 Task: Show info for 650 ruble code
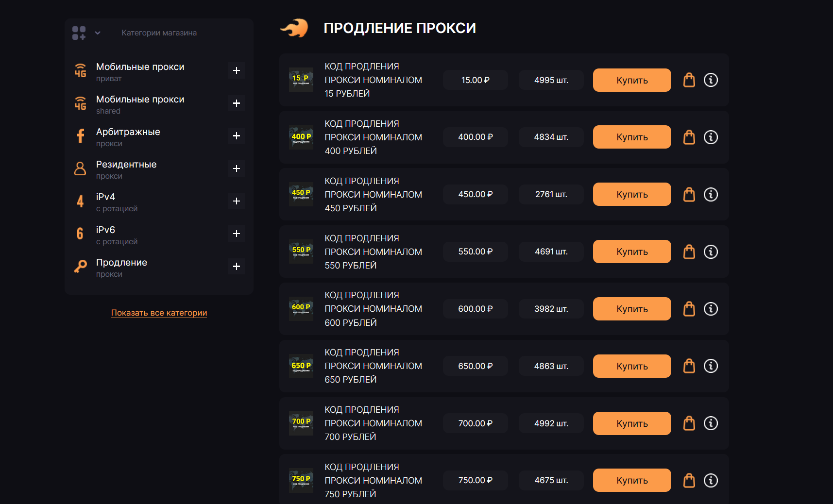pos(711,366)
